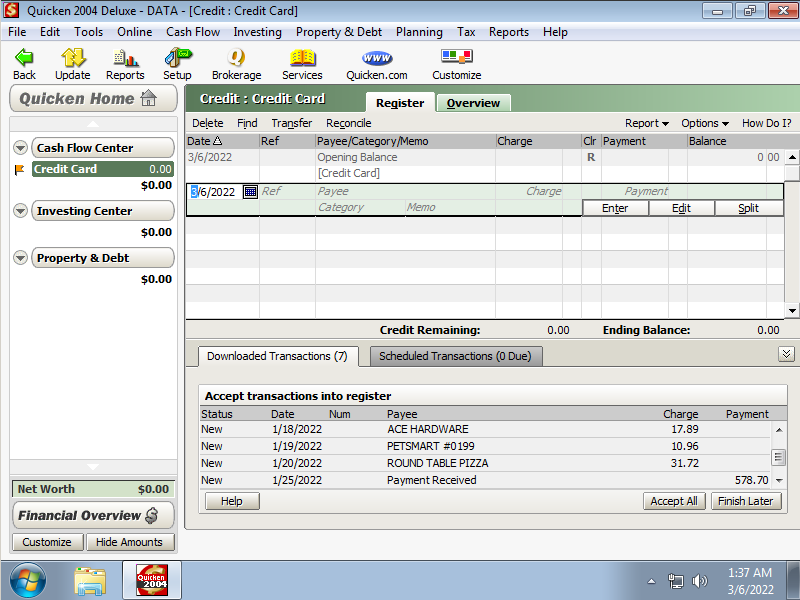Switch to the Overview tab
This screenshot has height=600, width=800.
coord(473,103)
